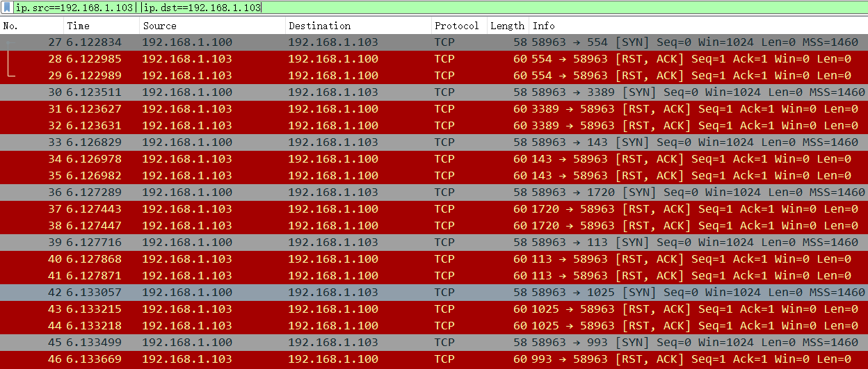Select the row with time 6.127443
868x369 pixels.
(x=434, y=209)
